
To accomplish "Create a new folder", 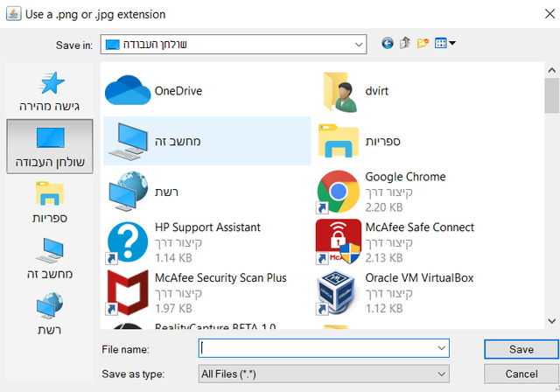I will [423, 43].
